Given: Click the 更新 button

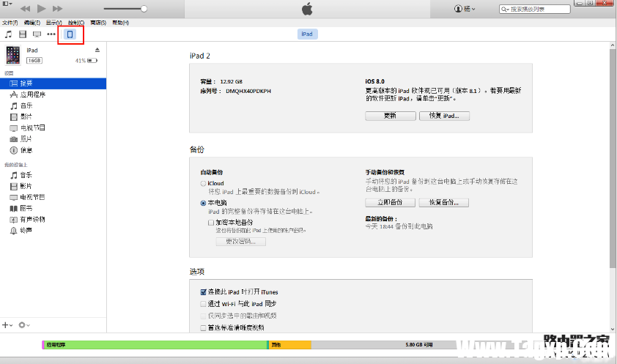Looking at the screenshot, I should [x=391, y=116].
